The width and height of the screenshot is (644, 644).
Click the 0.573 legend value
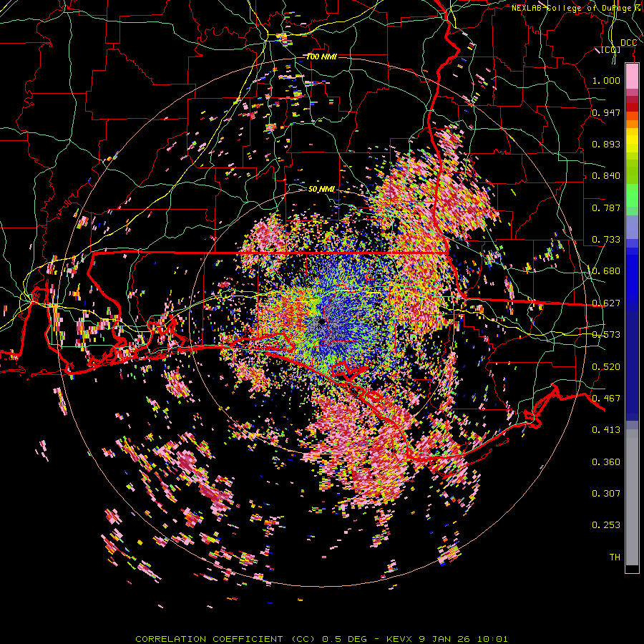606,335
